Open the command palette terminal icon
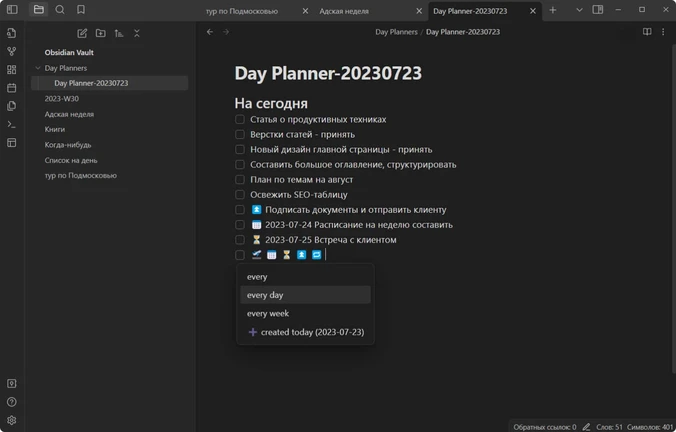This screenshot has width=676, height=432. pos(12,124)
